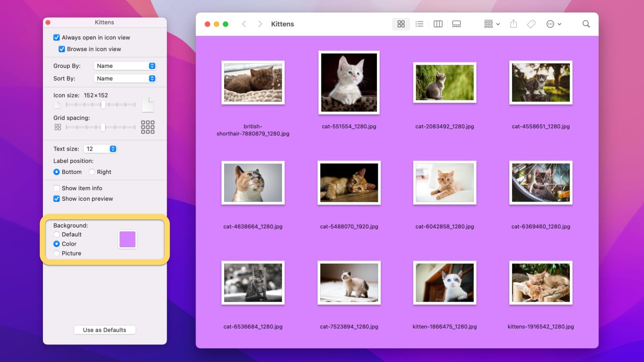This screenshot has height=362, width=644.
Task: Switch to gallery view in toolbar
Action: [x=456, y=24]
